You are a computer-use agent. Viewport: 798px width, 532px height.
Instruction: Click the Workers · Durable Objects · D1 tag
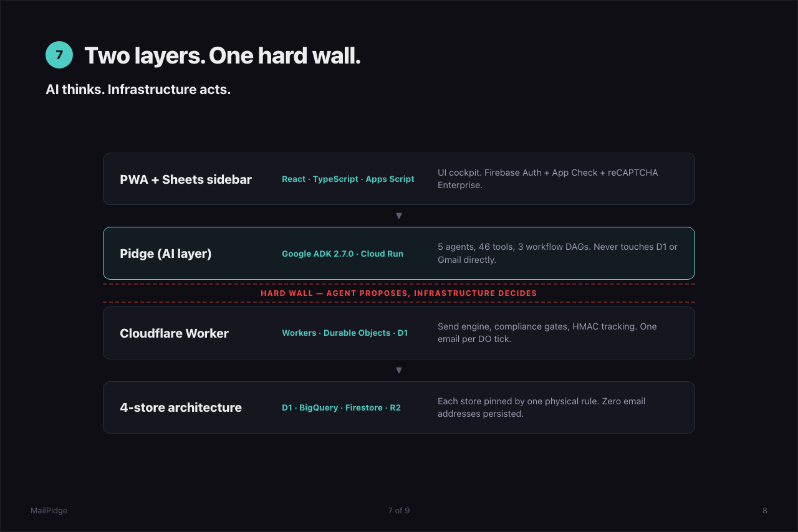coord(345,333)
